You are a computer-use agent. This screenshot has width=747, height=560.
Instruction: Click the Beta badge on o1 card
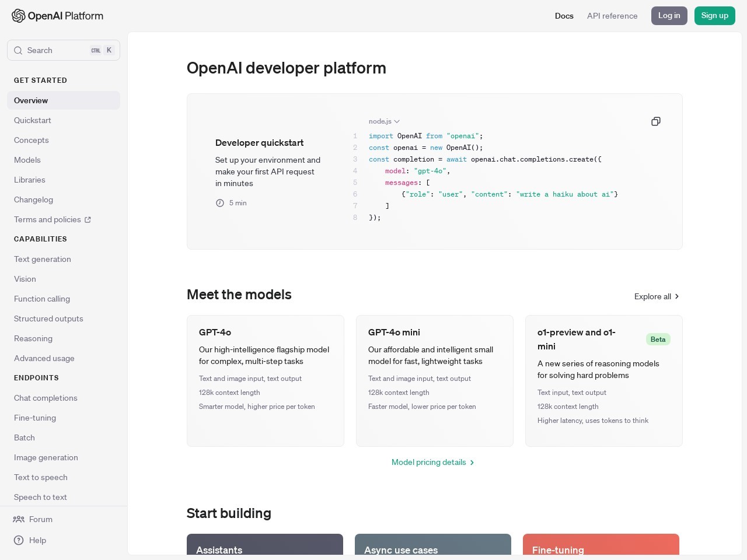pyautogui.click(x=658, y=339)
